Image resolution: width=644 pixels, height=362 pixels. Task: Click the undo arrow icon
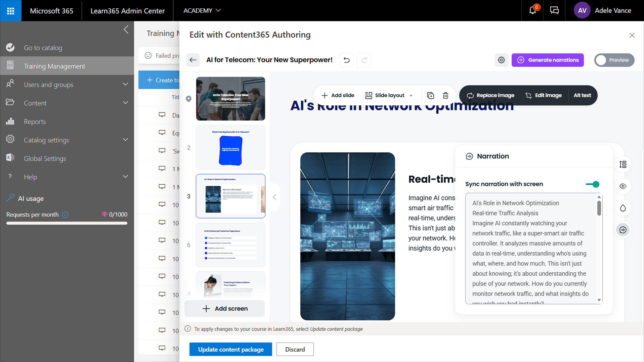tap(346, 60)
